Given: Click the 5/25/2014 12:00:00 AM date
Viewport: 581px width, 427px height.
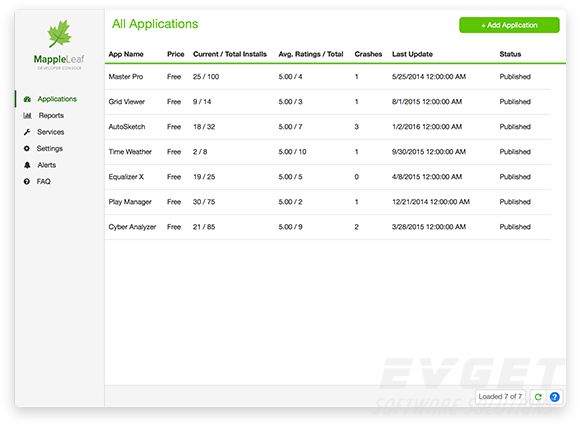Looking at the screenshot, I should [x=429, y=77].
